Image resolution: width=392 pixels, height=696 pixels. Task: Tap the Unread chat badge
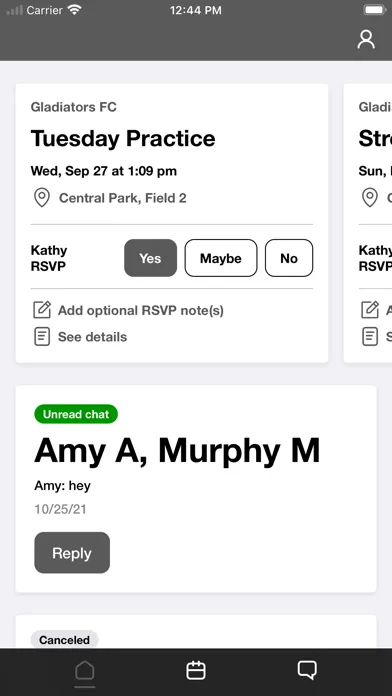pos(76,414)
